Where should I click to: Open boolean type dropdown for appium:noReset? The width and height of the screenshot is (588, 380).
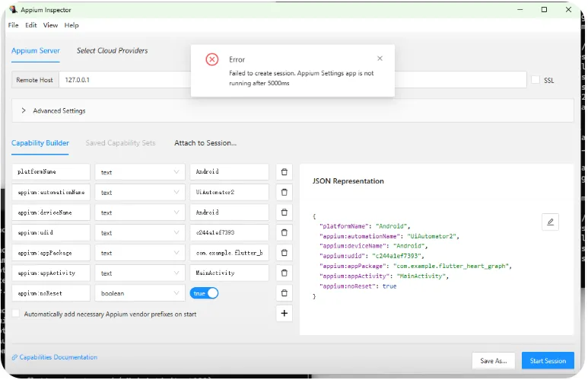click(139, 293)
